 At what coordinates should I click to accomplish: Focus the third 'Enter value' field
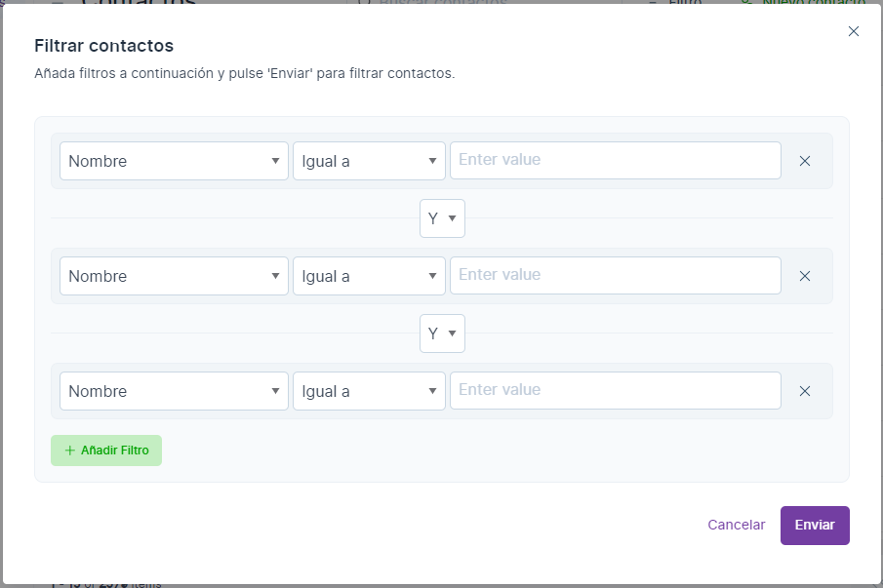(x=615, y=391)
